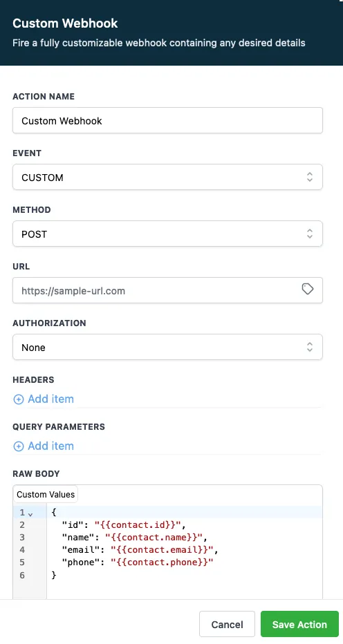Click the Cancel button
Image resolution: width=343 pixels, height=644 pixels.
[227, 624]
